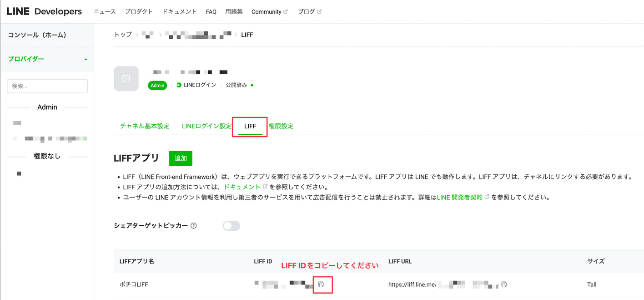Click the LIFF URL text
The image size is (644, 300).
(443, 285)
